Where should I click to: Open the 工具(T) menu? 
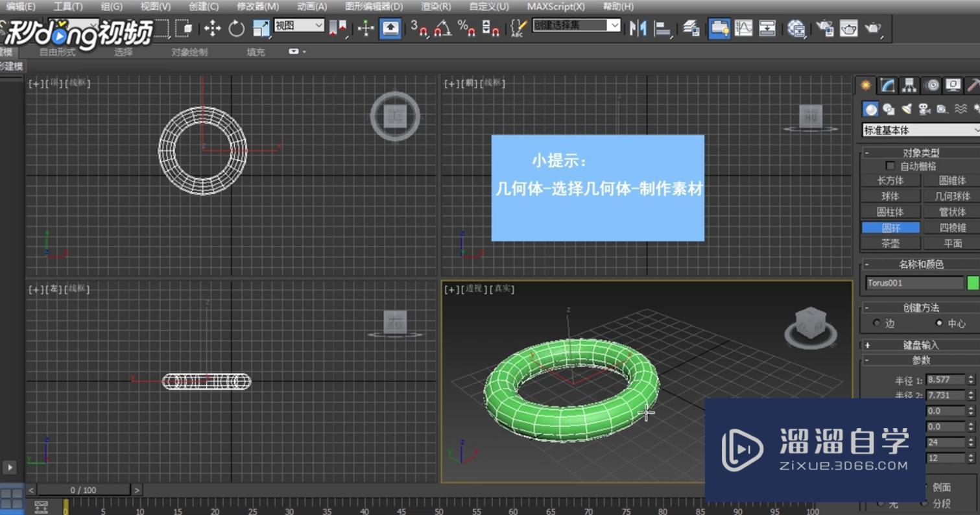[x=68, y=6]
